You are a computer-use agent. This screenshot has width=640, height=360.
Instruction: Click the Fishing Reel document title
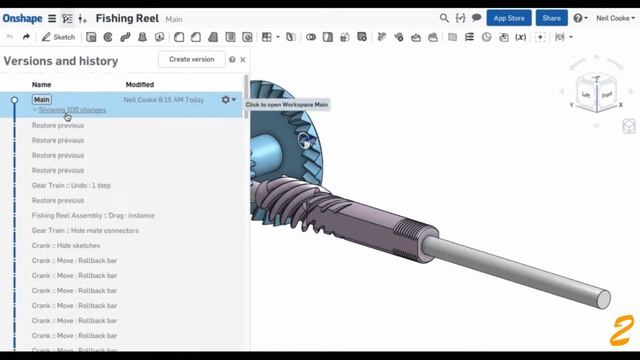click(127, 18)
